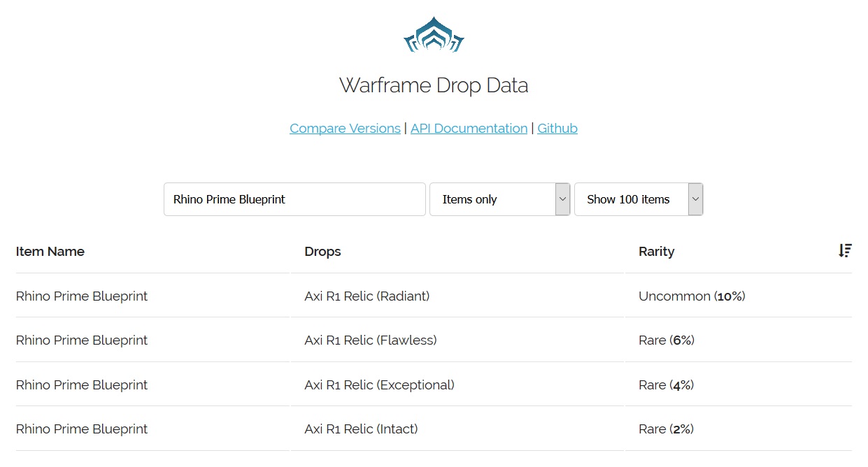Viewport: 868px width, 467px height.
Task: Open the Compare Versions link
Action: (x=345, y=129)
